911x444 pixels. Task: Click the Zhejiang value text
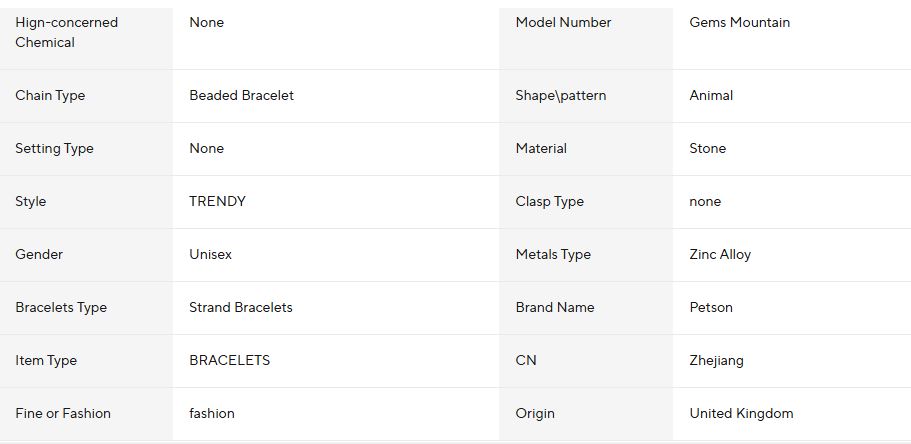[716, 360]
